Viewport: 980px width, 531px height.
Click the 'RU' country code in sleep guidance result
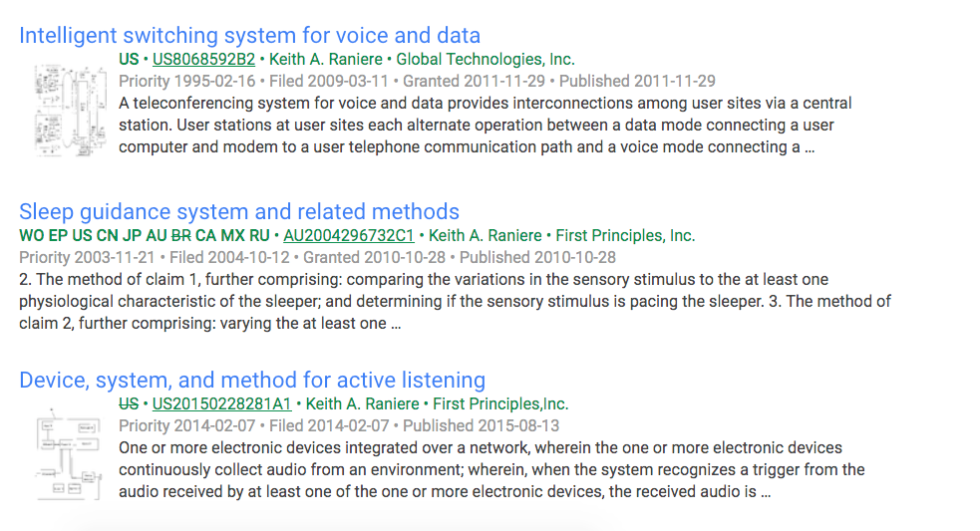[259, 235]
